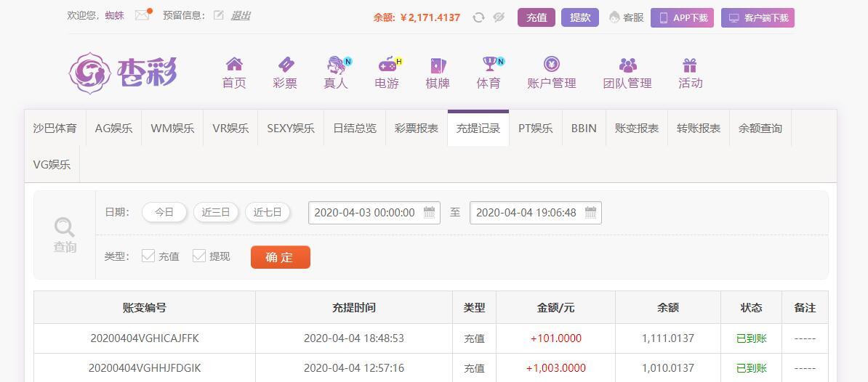868x382 pixels.
Task: Open the 彩票 lottery ticket icon
Action: point(285,64)
